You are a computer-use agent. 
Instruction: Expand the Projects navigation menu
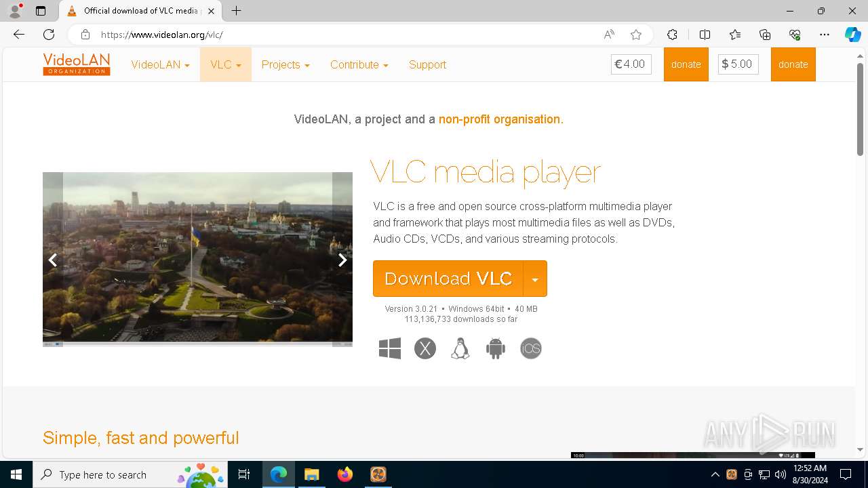coord(285,64)
